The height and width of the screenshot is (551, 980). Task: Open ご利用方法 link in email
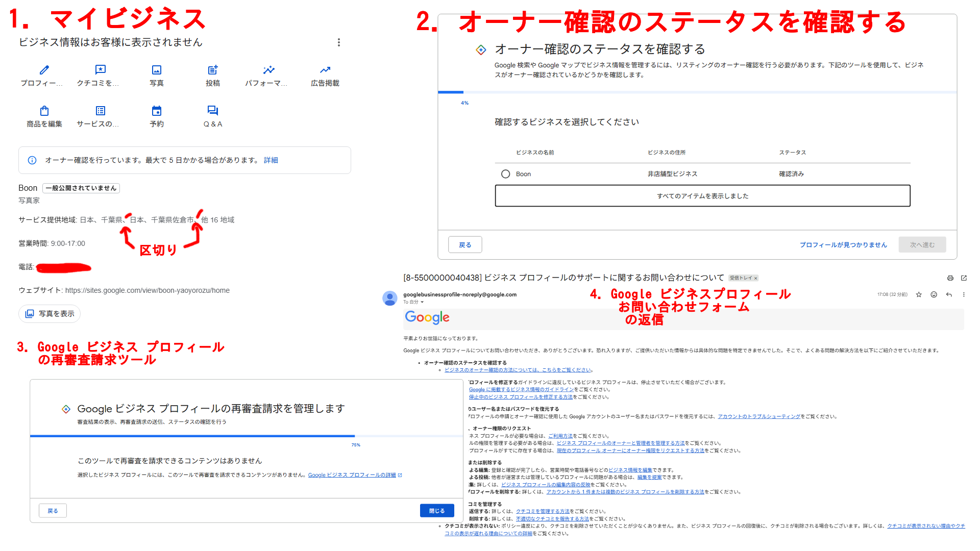point(560,436)
